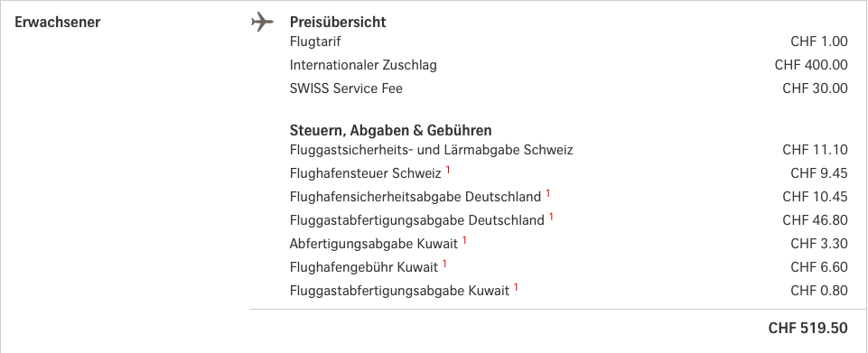This screenshot has width=868, height=353.
Task: Click the CHF 11.10 amount
Action: click(x=815, y=150)
